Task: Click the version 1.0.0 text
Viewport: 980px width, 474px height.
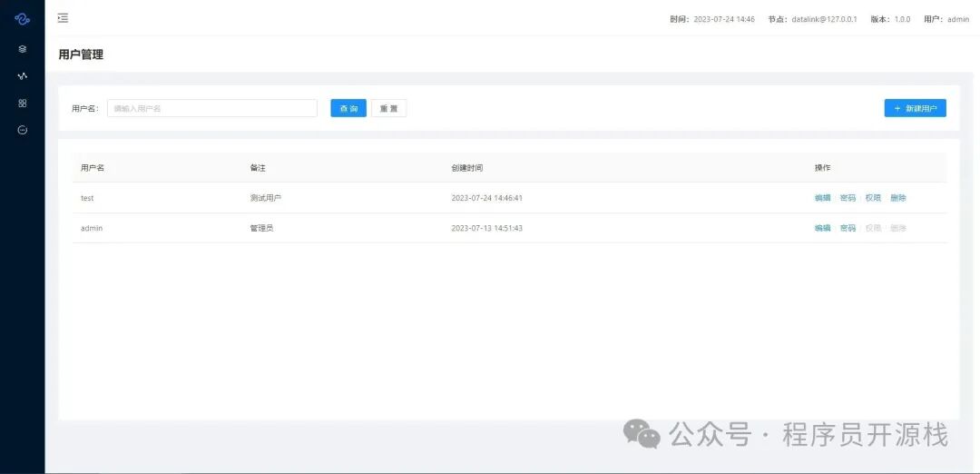Action: pos(902,19)
